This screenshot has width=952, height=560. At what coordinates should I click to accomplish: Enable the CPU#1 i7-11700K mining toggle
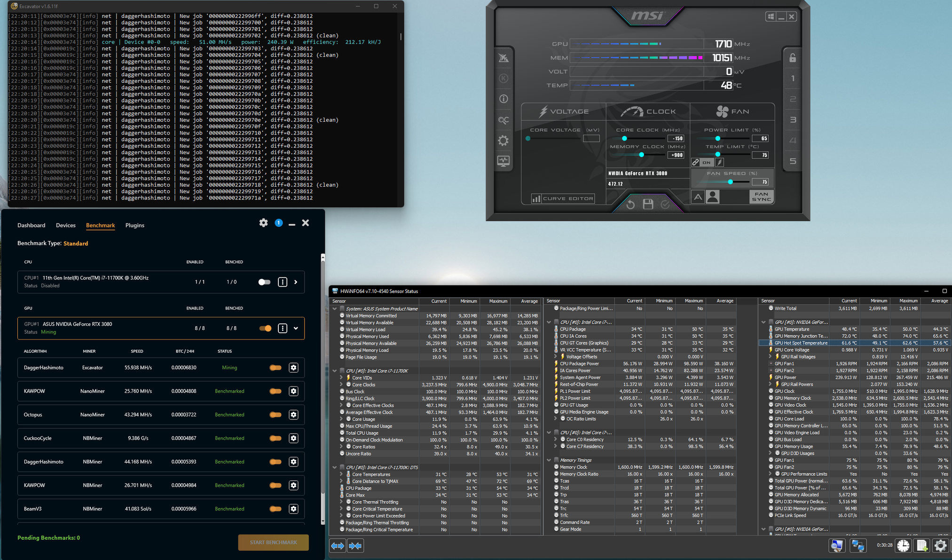pos(264,282)
